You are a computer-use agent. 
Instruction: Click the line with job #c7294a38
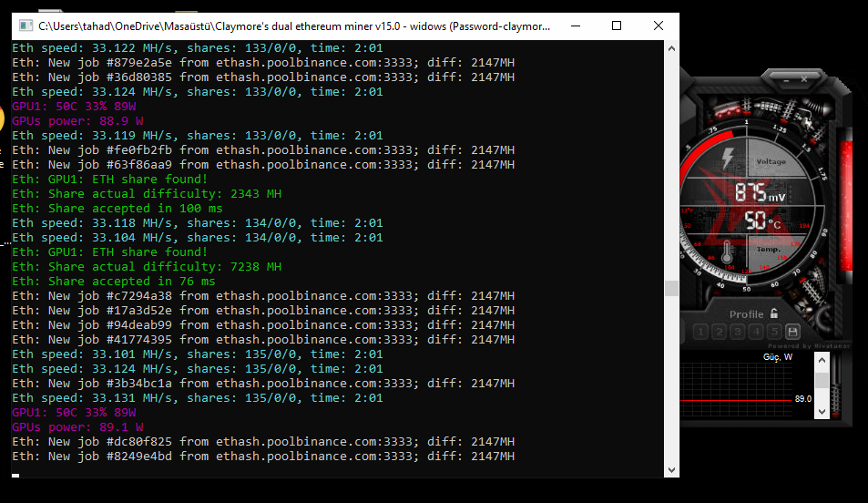click(x=263, y=296)
